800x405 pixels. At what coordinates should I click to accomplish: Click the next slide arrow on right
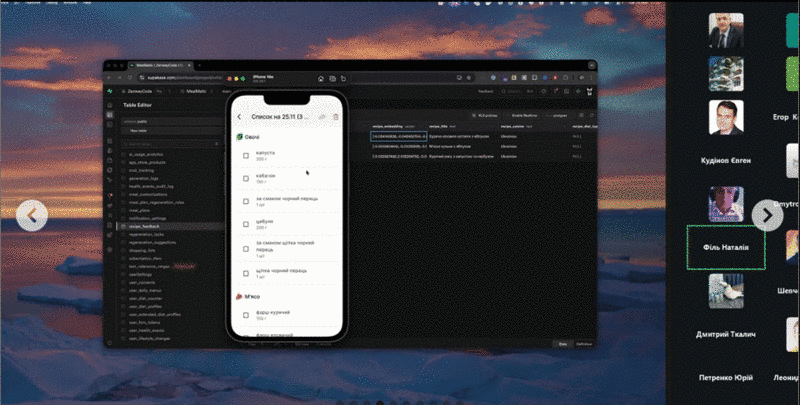pos(767,215)
